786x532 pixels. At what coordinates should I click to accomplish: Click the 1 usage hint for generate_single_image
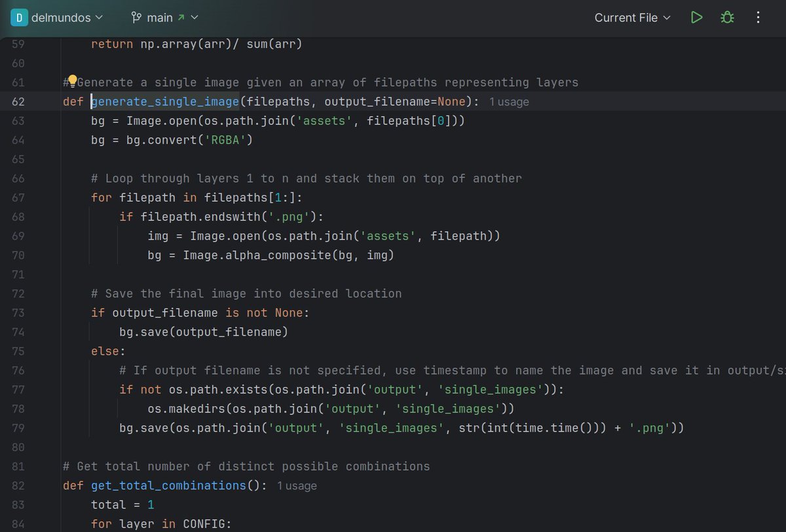click(x=509, y=102)
